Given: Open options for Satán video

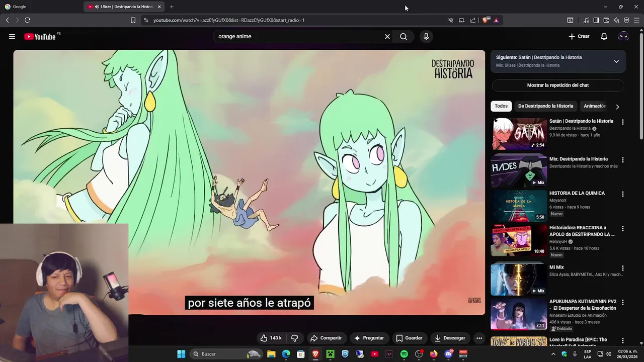Looking at the screenshot, I should pyautogui.click(x=623, y=122).
